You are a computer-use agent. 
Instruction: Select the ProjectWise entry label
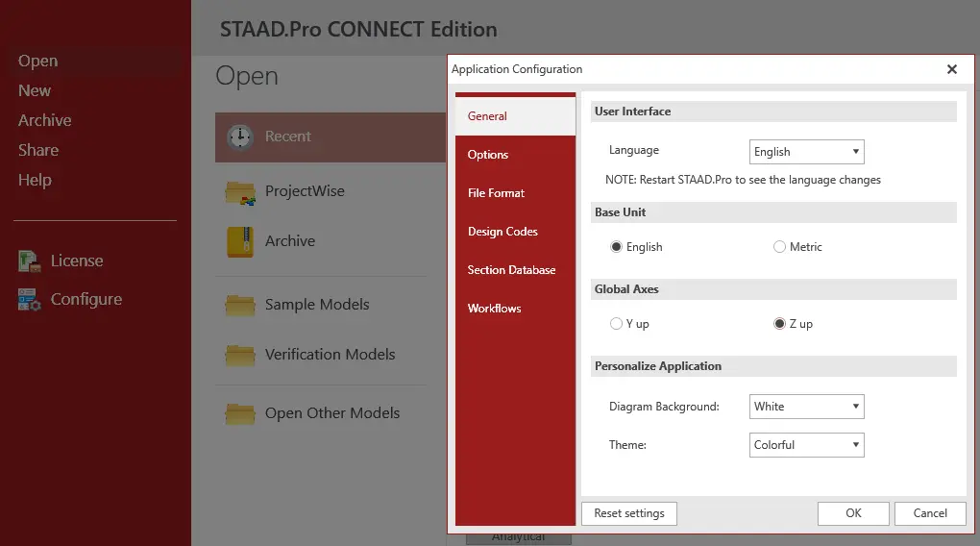305,191
